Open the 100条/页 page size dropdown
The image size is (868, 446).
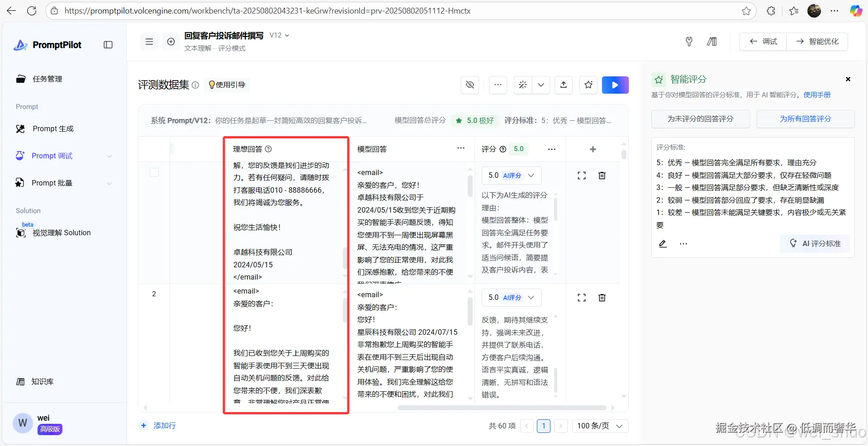point(600,426)
